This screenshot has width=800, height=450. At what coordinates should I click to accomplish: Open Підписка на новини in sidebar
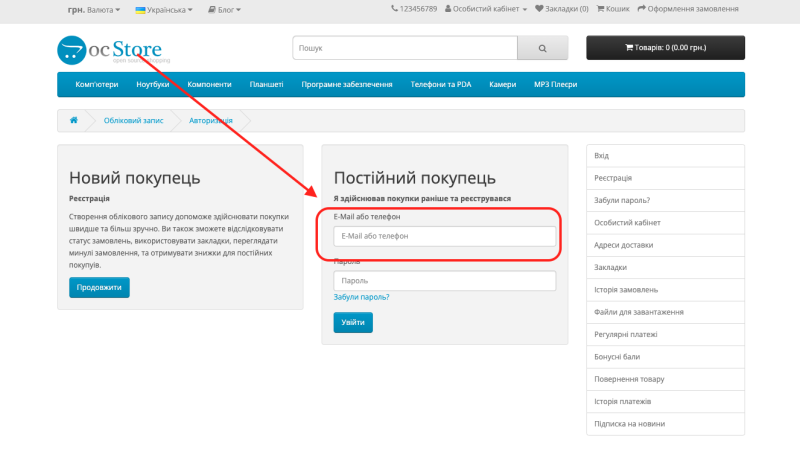(665, 424)
